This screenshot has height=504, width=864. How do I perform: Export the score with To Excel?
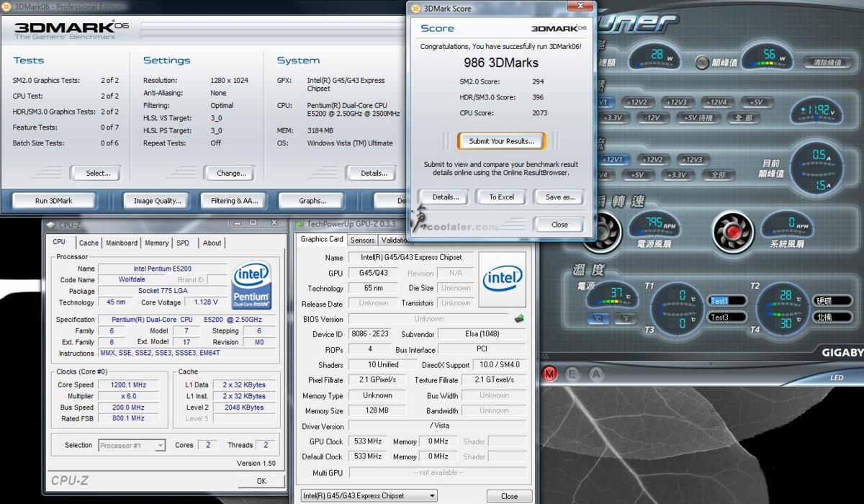click(x=502, y=197)
